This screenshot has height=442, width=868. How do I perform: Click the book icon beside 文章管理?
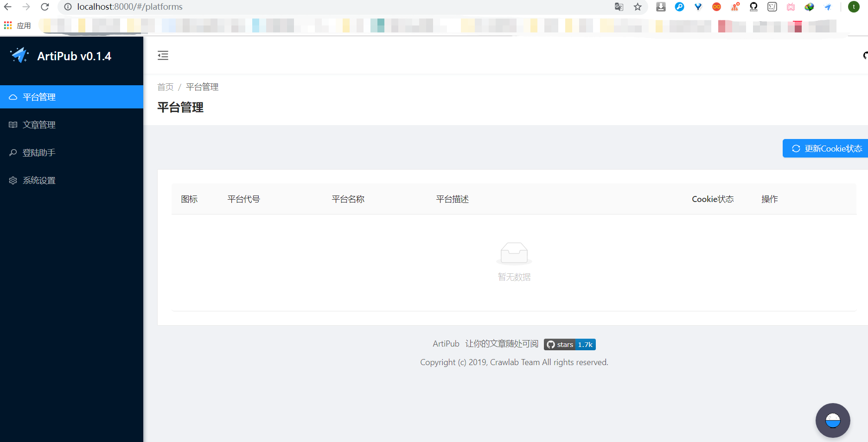click(13, 125)
